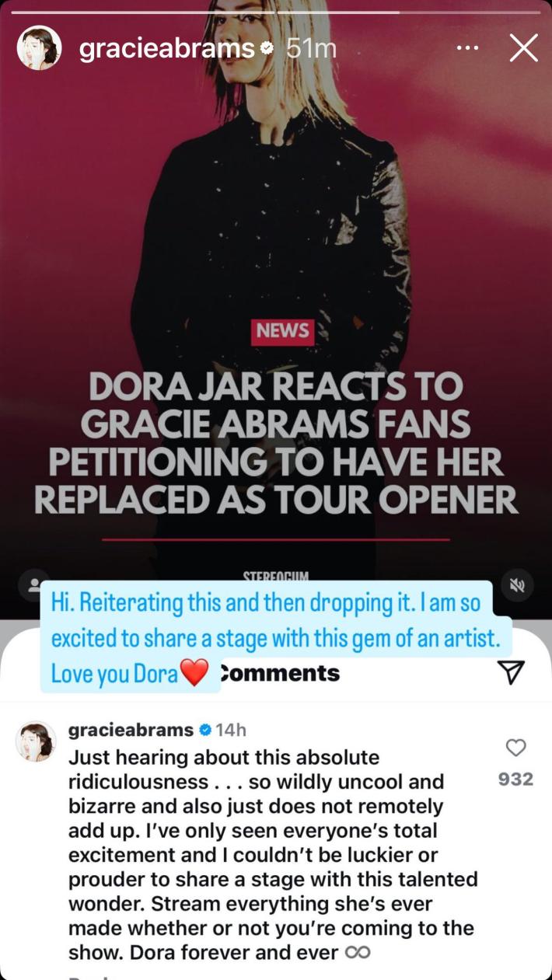
Task: Click gracieabrams username on the comment
Action: pos(131,730)
